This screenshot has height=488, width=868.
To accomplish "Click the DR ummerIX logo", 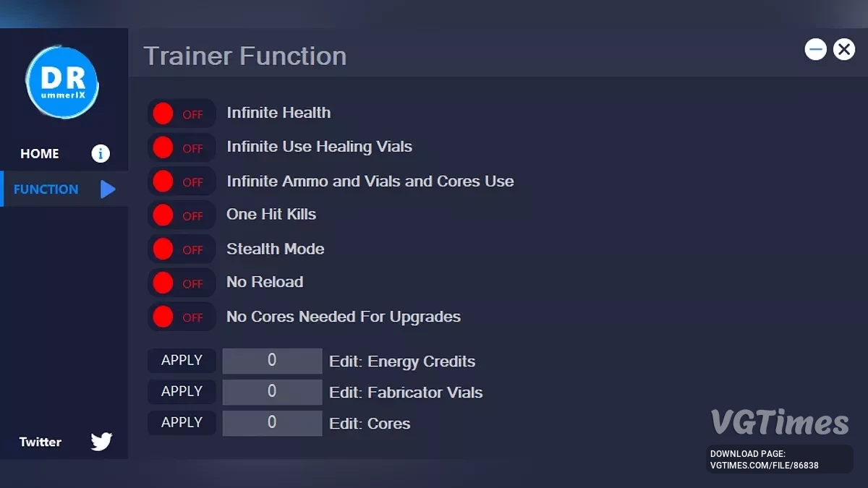I will pyautogui.click(x=62, y=82).
